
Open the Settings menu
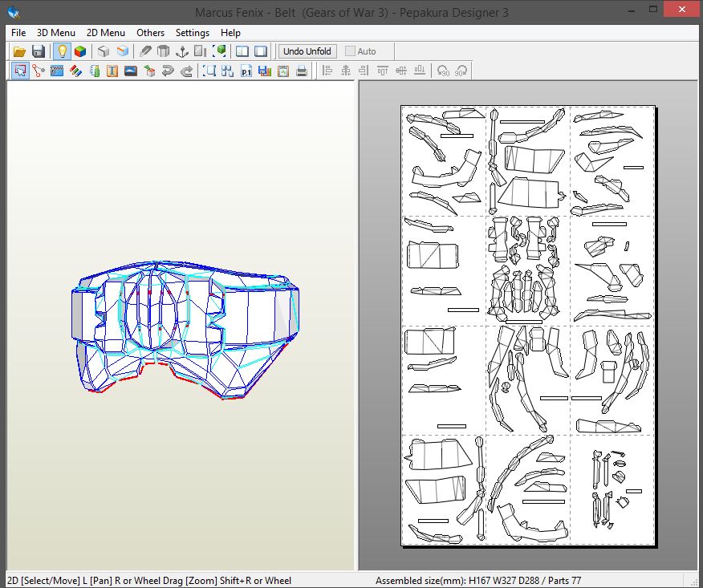point(193,33)
